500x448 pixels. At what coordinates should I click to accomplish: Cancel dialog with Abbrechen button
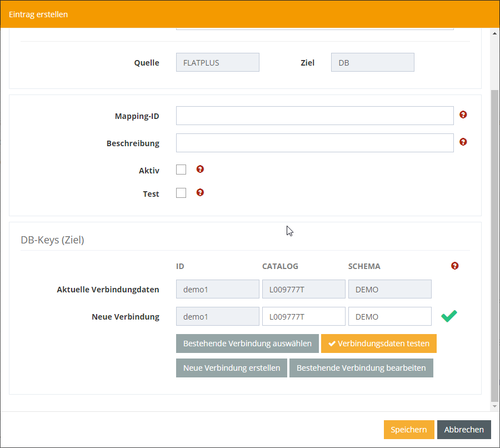point(464,430)
